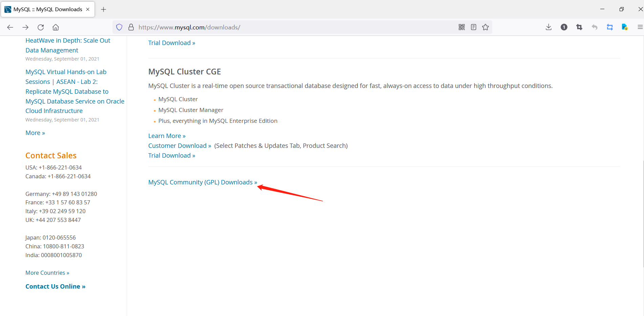This screenshot has height=316, width=644.
Task: Go back to previous page
Action: (x=10, y=27)
